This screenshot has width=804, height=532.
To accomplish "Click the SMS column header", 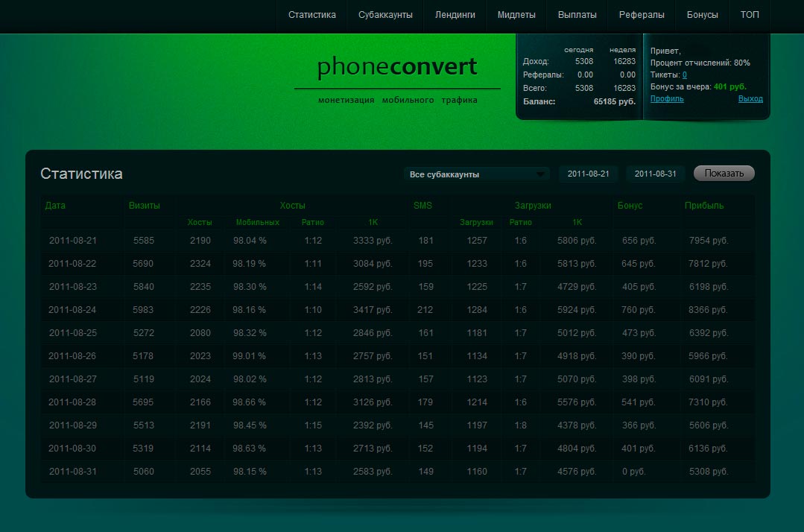I will point(422,206).
